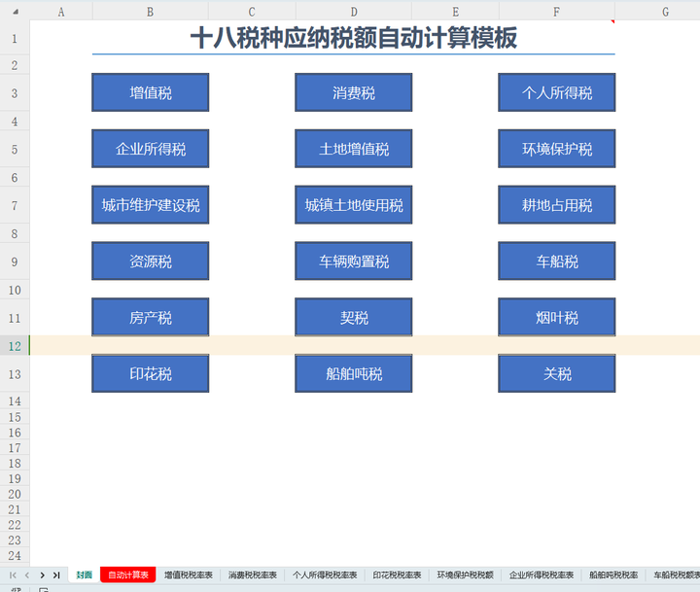The image size is (700, 592).
Task: Open the 船舶吨税 button
Action: (353, 373)
